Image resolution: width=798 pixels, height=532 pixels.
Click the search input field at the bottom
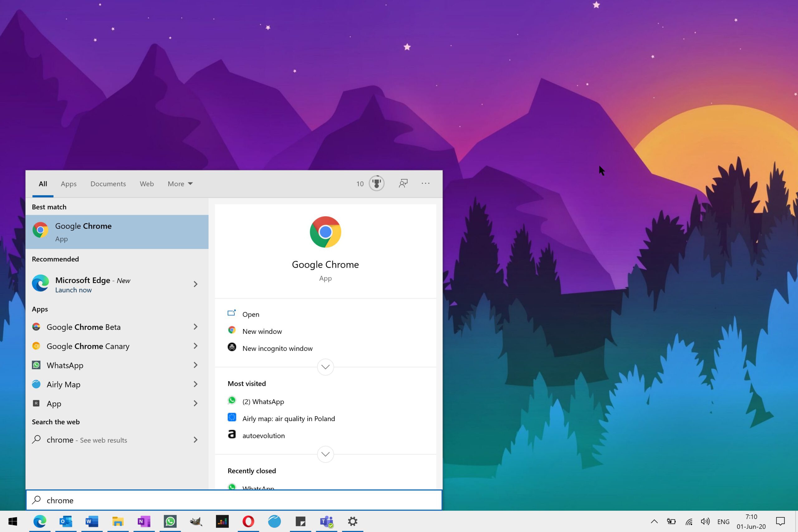(233, 500)
